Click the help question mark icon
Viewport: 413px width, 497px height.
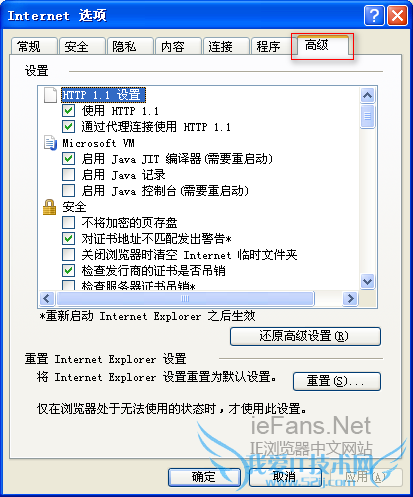pyautogui.click(x=374, y=15)
